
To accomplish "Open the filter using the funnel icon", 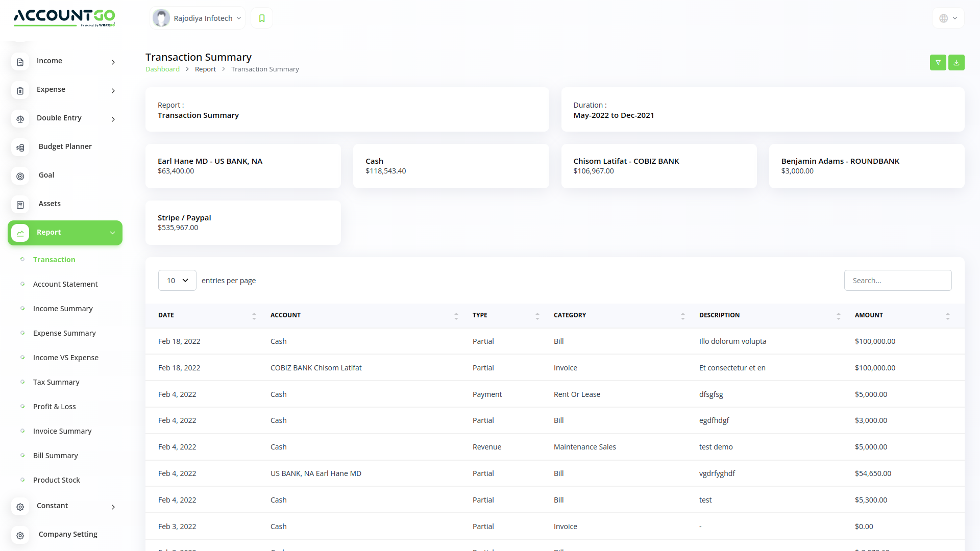I will tap(938, 62).
